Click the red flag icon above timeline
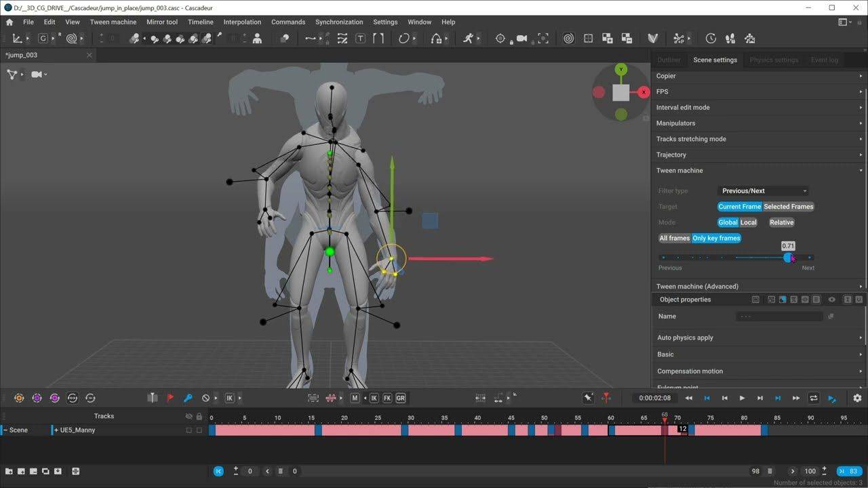Image resolution: width=868 pixels, height=488 pixels. pos(170,398)
